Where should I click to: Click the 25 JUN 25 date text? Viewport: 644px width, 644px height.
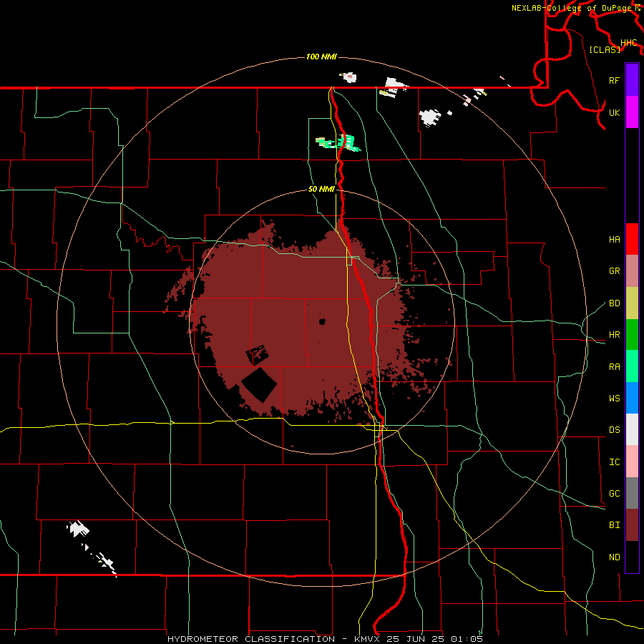click(418, 639)
